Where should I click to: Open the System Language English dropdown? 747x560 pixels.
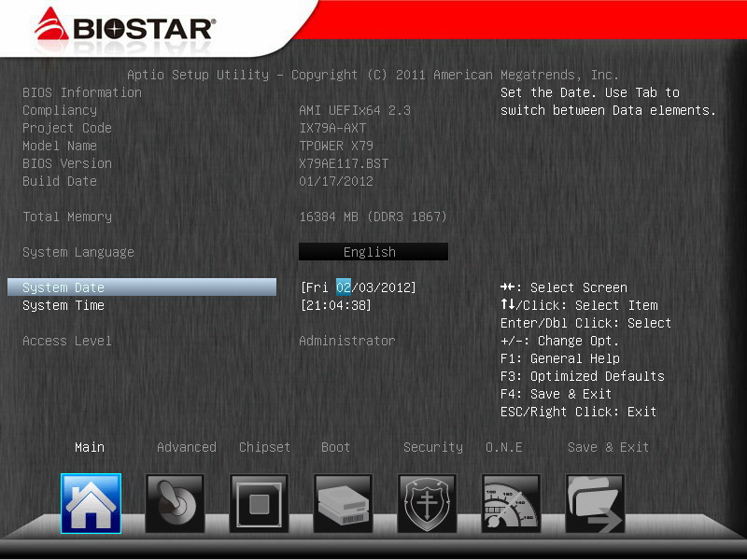(373, 251)
